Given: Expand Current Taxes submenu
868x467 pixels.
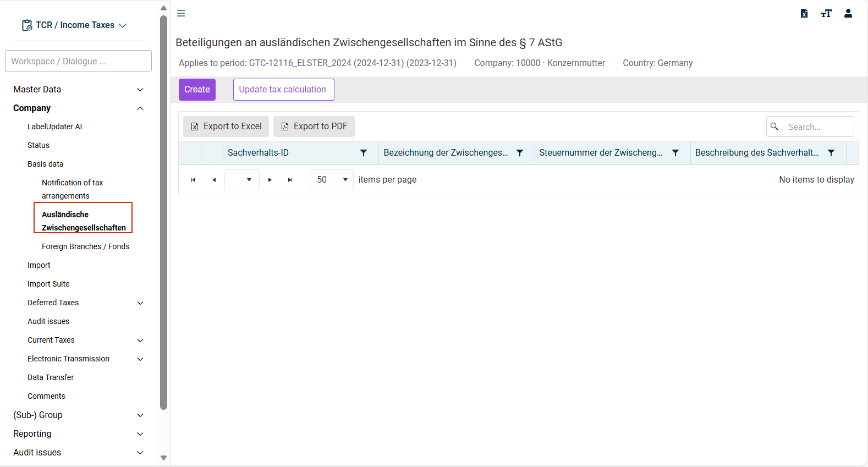Looking at the screenshot, I should coord(140,340).
